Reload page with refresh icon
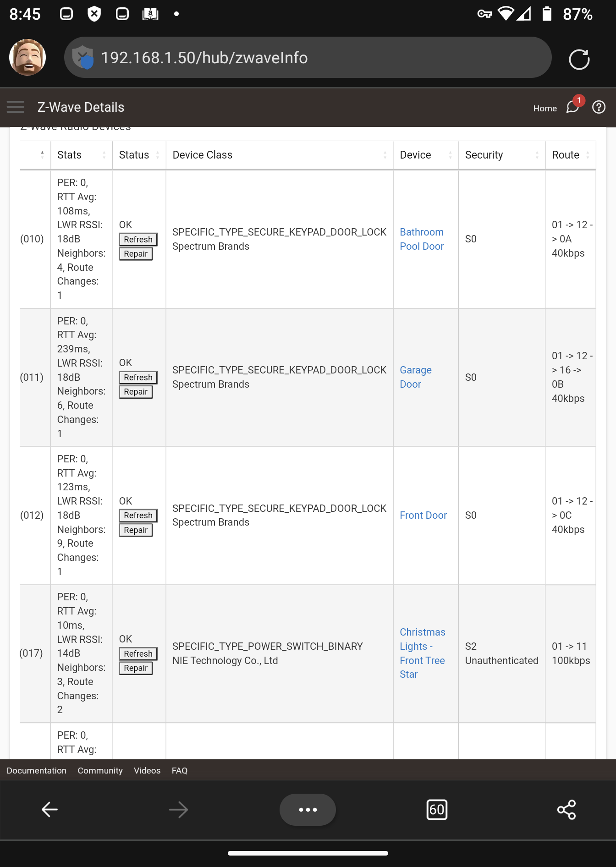Screen dimensions: 616x867 pos(579,59)
